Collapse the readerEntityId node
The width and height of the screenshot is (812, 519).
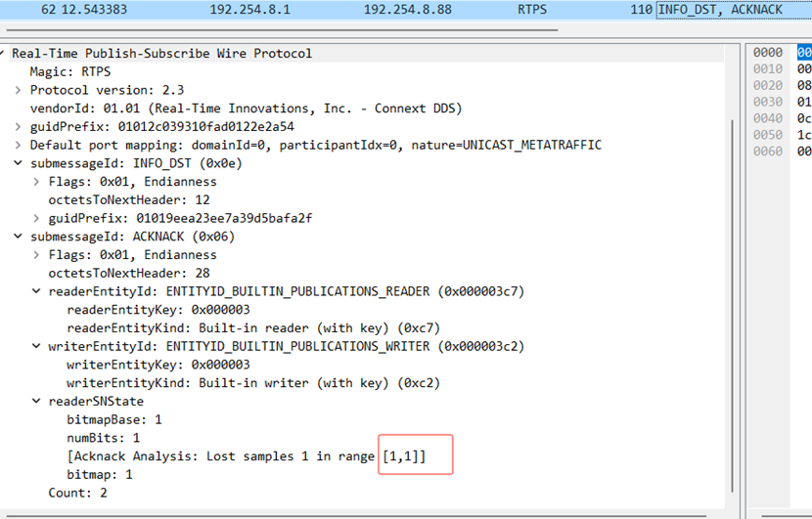click(x=37, y=291)
